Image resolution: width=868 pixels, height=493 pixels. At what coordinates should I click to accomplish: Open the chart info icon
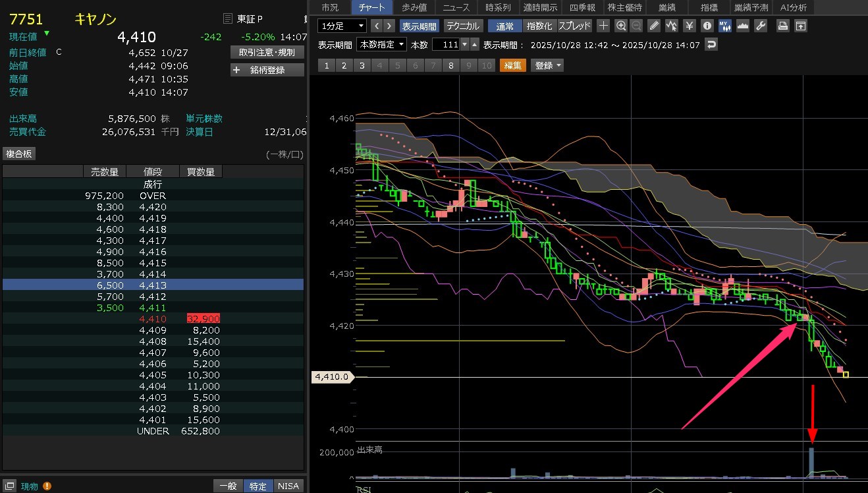[x=707, y=26]
